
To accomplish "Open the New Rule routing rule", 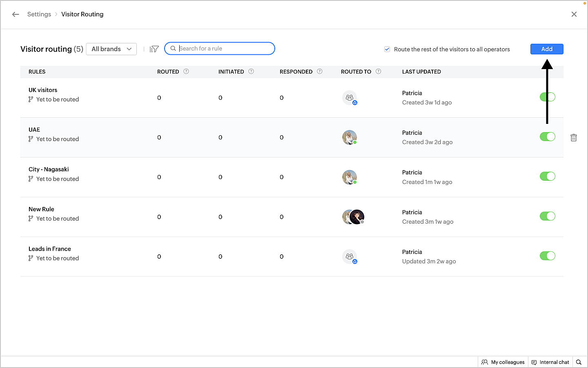I will coord(41,209).
